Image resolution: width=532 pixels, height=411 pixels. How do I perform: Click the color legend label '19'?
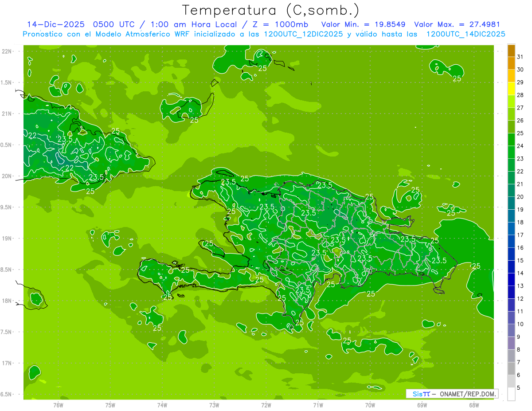[520, 210]
